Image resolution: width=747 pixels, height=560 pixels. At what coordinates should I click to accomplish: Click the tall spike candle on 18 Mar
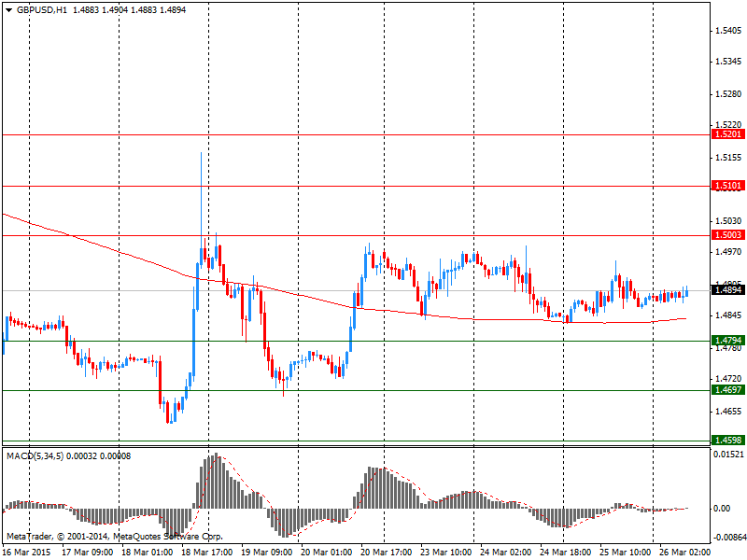tap(201, 209)
